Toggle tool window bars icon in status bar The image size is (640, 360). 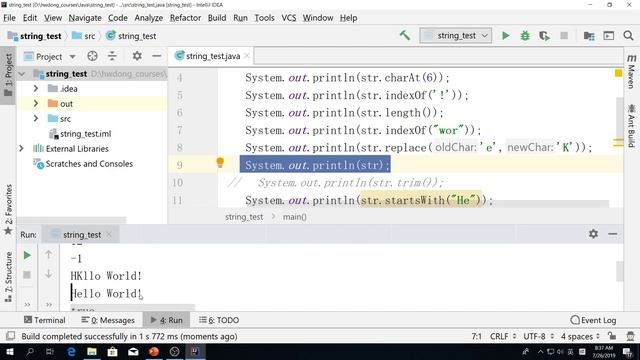(10, 336)
